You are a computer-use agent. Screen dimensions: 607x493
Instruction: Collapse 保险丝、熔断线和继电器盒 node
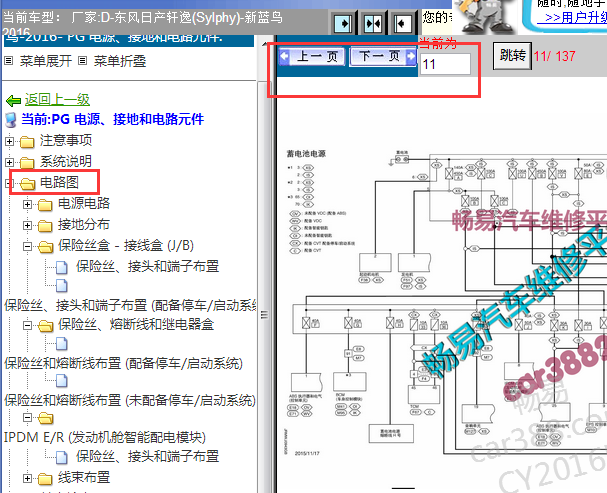27,325
